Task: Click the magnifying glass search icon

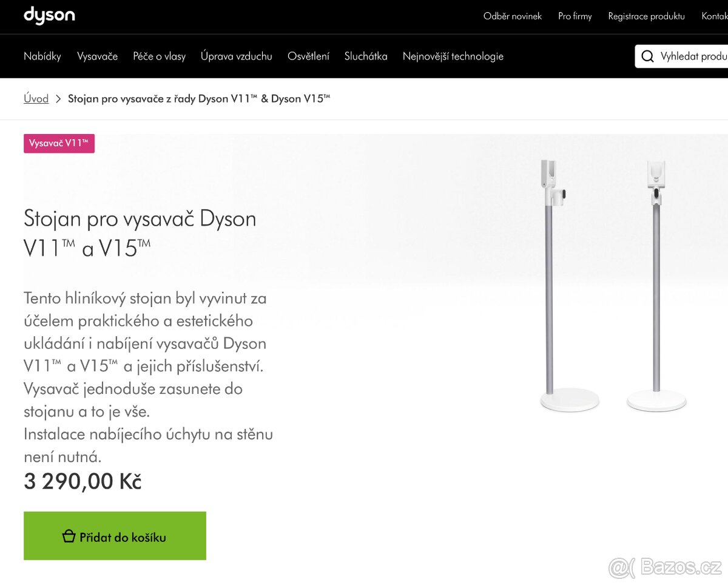Action: coord(647,56)
